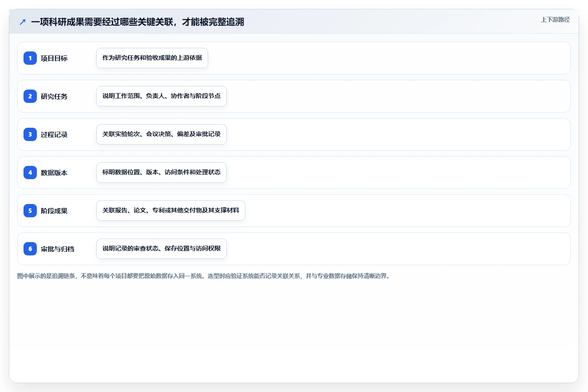Click step number 3 badge
The image size is (588, 392).
point(30,134)
